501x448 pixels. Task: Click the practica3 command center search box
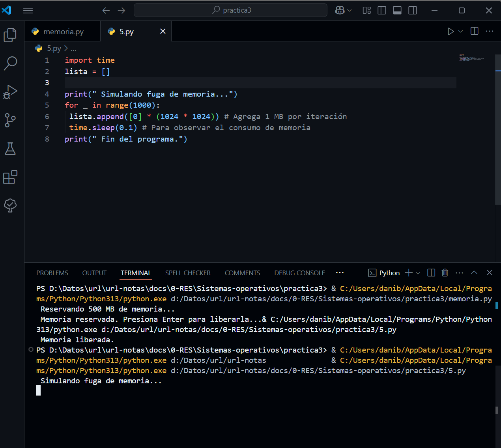[231, 10]
